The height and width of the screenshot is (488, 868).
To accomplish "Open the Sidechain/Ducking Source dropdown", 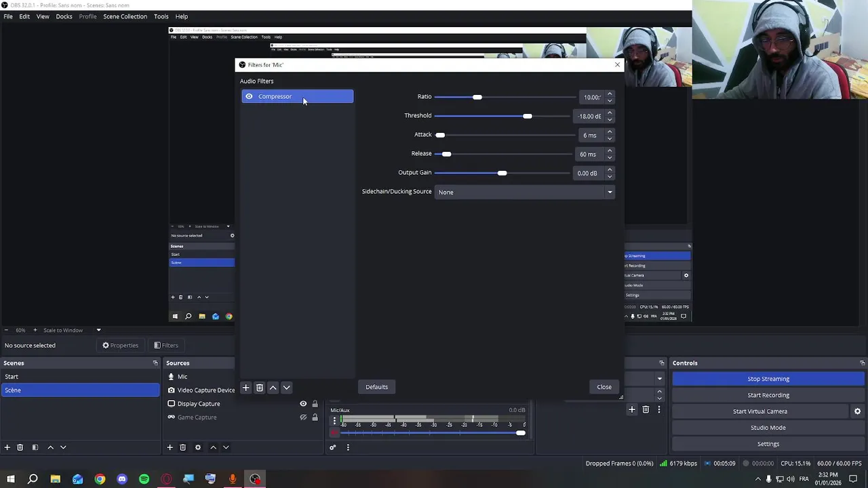I will tap(525, 192).
